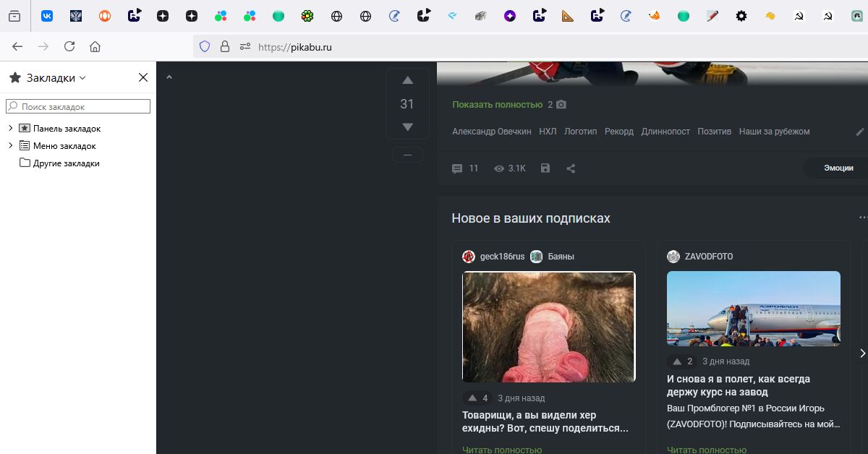
Task: Open the VK bookmark icon in the toolbar
Action: (47, 14)
